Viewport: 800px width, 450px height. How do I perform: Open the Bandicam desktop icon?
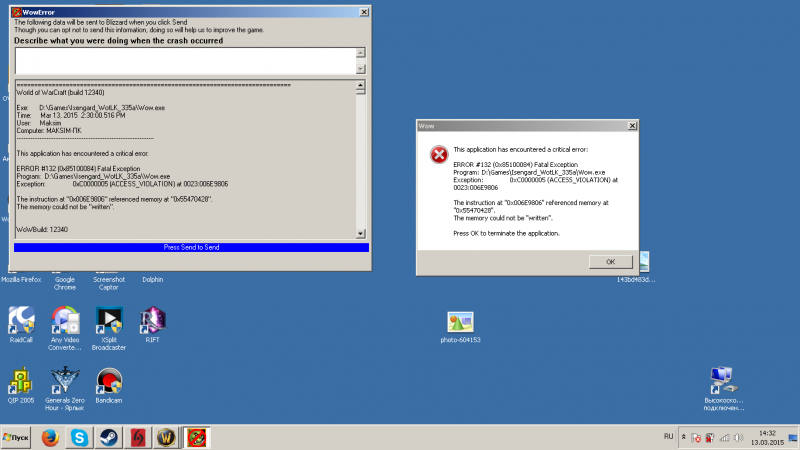click(109, 380)
